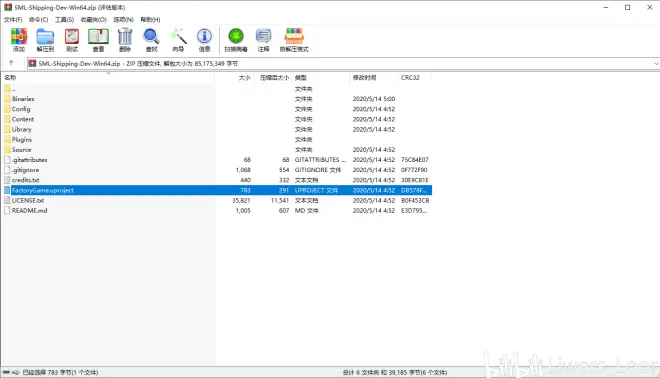Click Binaries modified time 2020/5/14 5:00
Screen dimensions: 660x378
click(374, 99)
